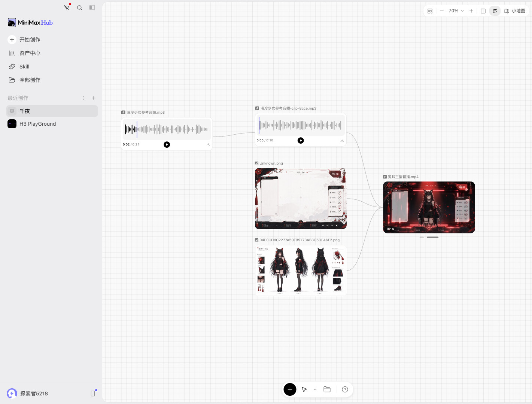Click the image file icon beside Unknown.png

(256, 163)
